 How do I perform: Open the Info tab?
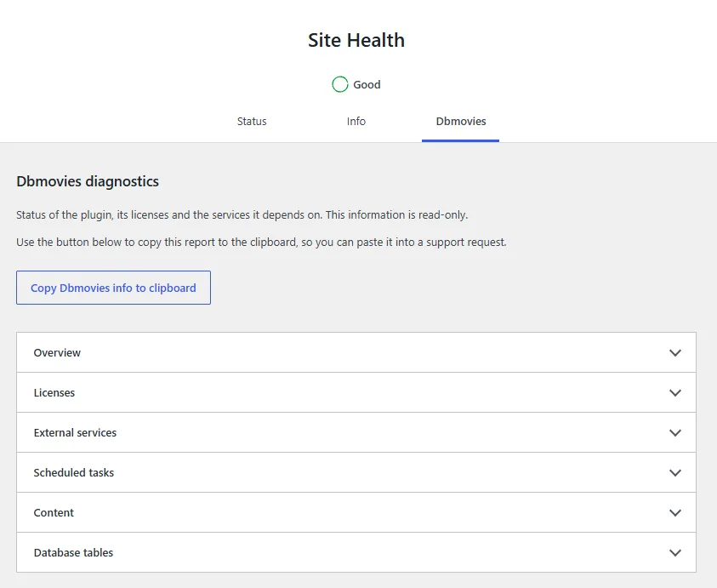coord(356,122)
